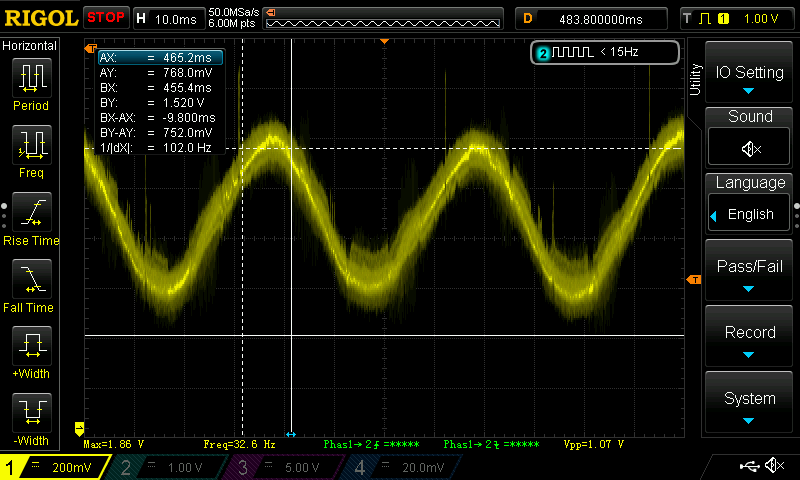Click the orange trigger position marker at top
The width and height of the screenshot is (800, 480).
tap(385, 41)
